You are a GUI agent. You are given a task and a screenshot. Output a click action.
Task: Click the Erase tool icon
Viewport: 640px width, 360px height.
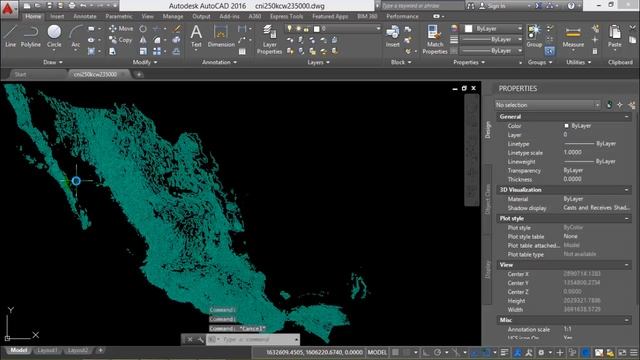pyautogui.click(x=177, y=29)
